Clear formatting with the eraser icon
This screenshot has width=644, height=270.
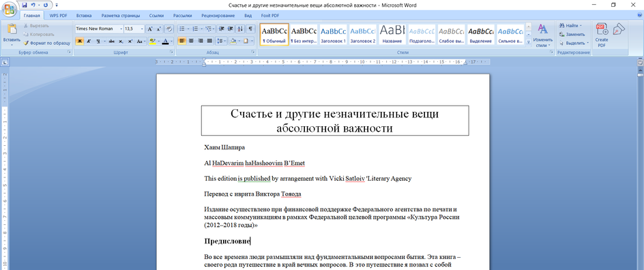click(169, 29)
